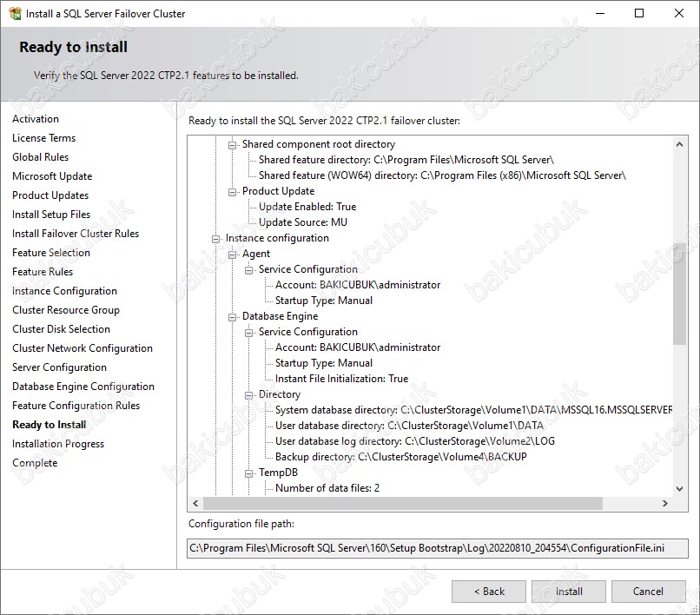Select the Cluster Network Configuration step
Viewport: 700px width, 615px height.
[83, 348]
